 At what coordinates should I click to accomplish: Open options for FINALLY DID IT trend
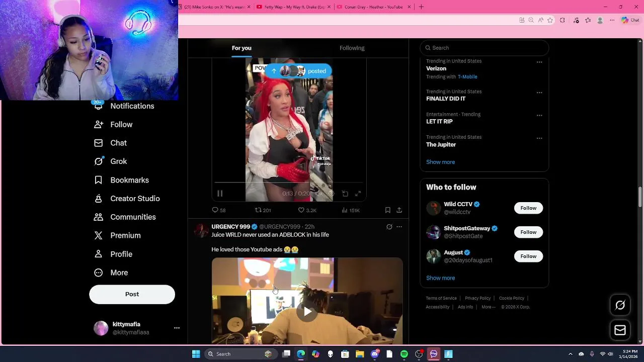tap(539, 93)
